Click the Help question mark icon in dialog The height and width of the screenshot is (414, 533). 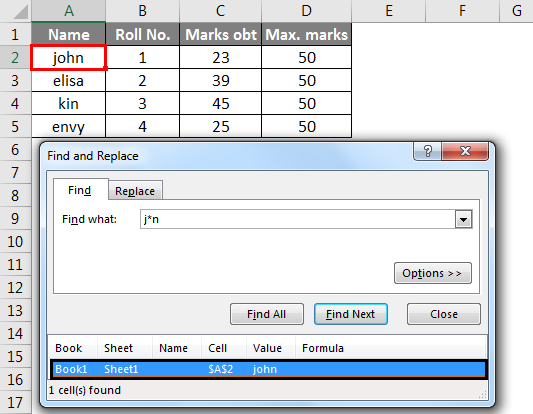point(427,151)
